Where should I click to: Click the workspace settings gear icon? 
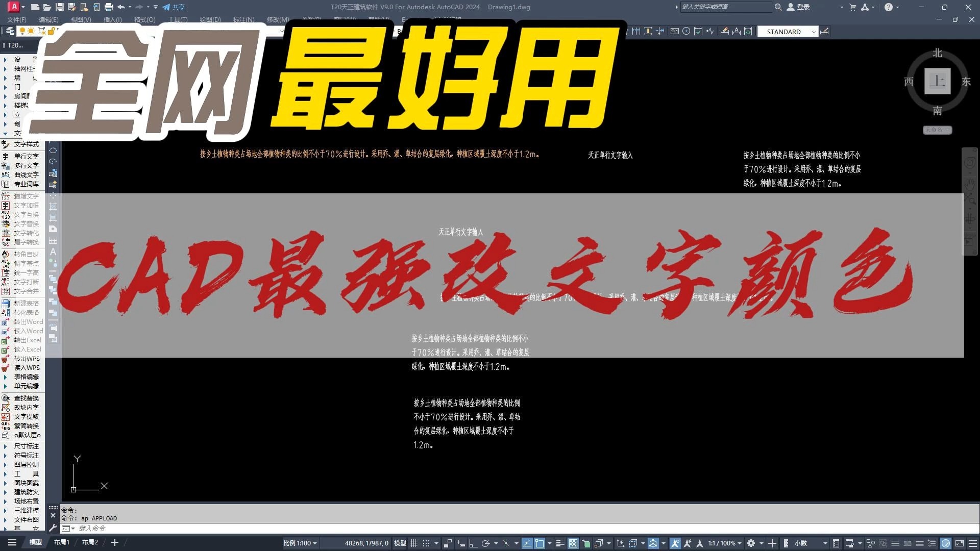click(751, 543)
